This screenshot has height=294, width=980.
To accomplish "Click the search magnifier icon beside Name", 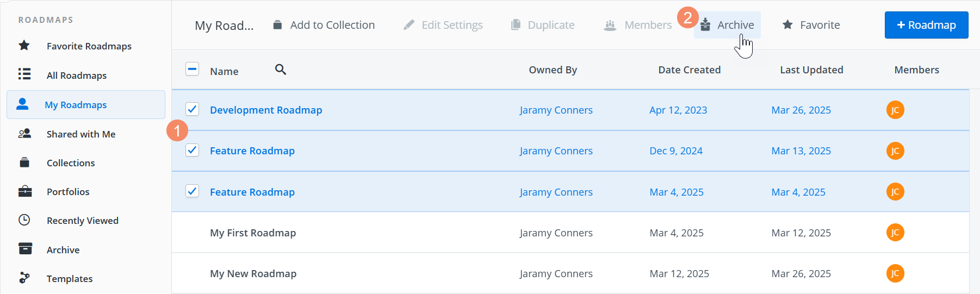I will click(x=281, y=70).
